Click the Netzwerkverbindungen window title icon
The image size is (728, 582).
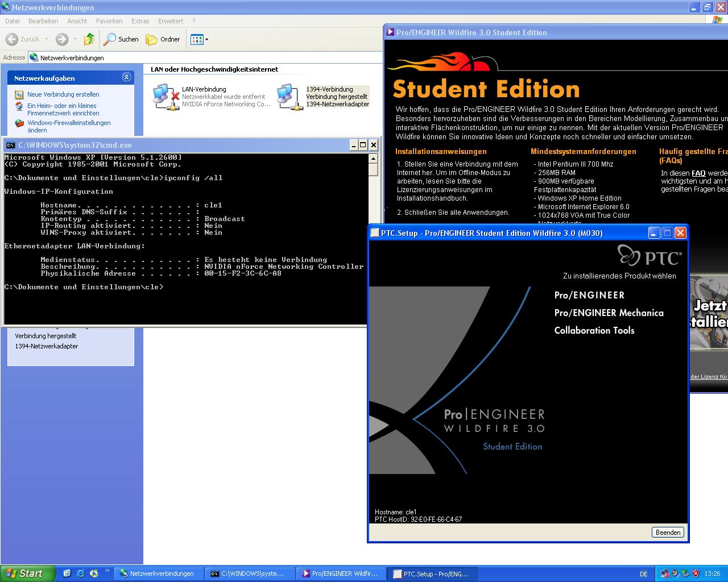(x=6, y=7)
